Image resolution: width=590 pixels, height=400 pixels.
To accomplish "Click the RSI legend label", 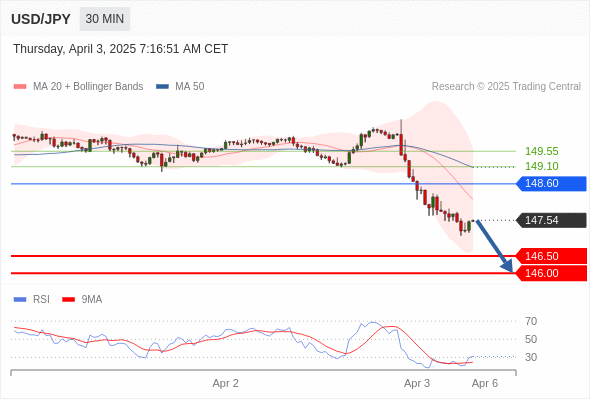I will 41,300.
